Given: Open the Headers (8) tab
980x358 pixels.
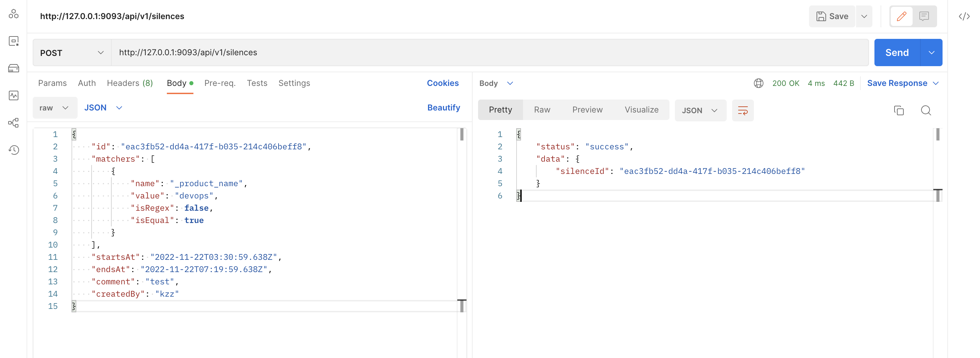Looking at the screenshot, I should coord(130,84).
